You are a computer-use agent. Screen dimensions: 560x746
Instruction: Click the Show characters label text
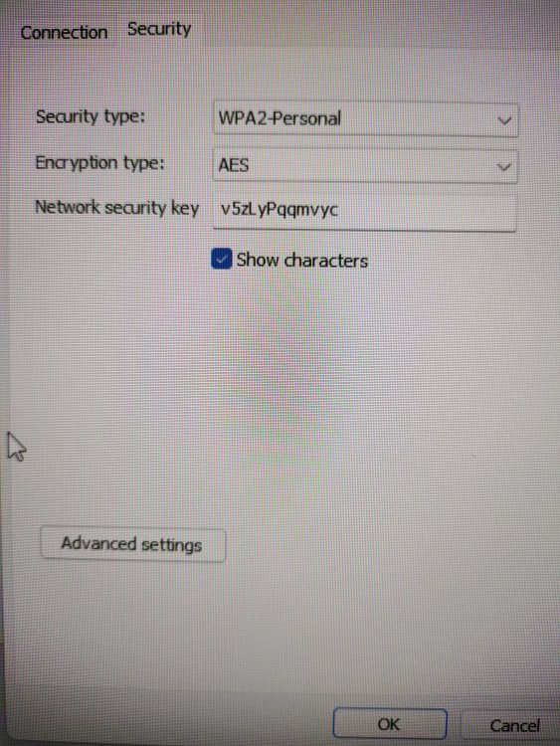[x=302, y=261]
